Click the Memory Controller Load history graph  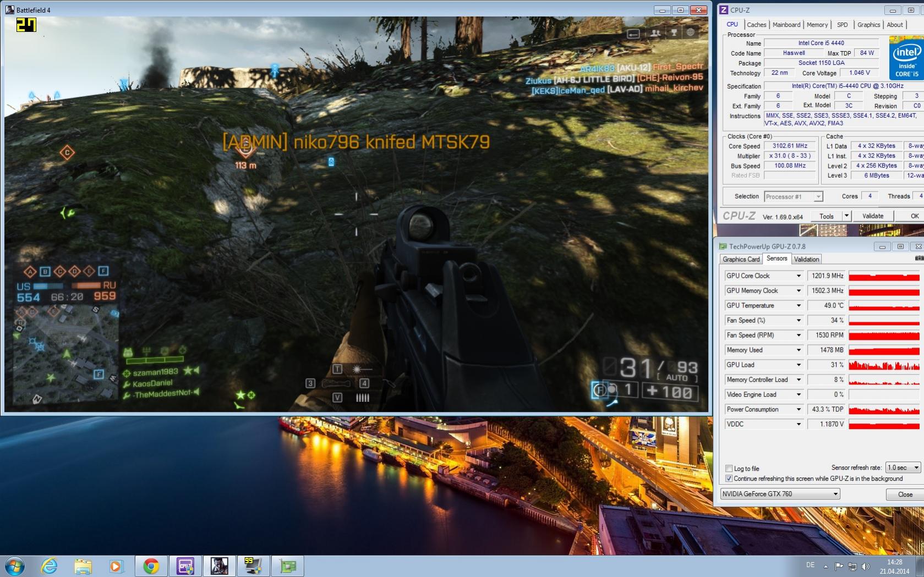[884, 380]
